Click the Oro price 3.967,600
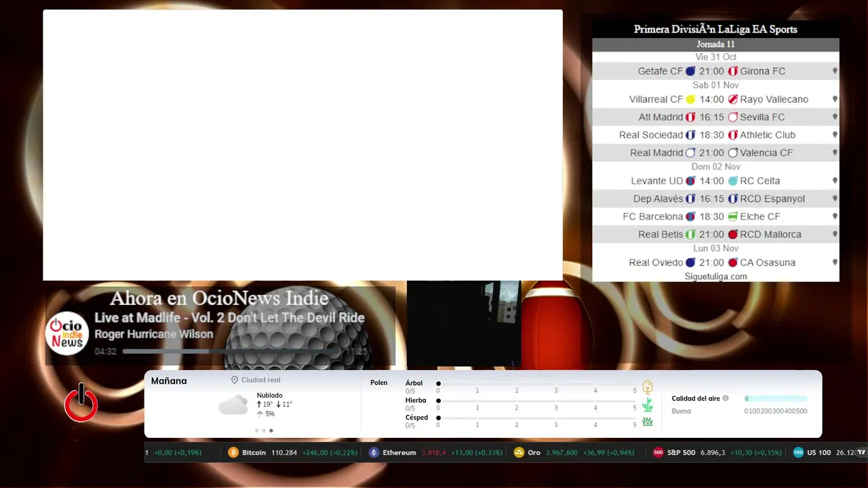 coord(561,453)
